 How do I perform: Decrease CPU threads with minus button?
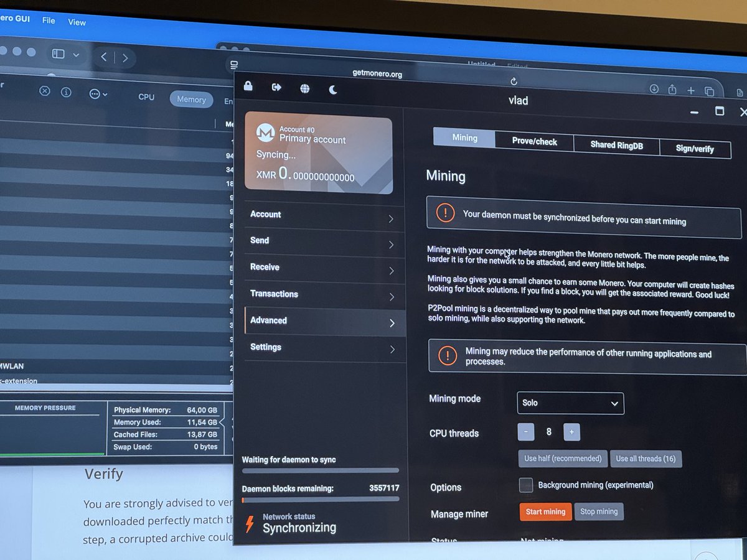(x=526, y=432)
